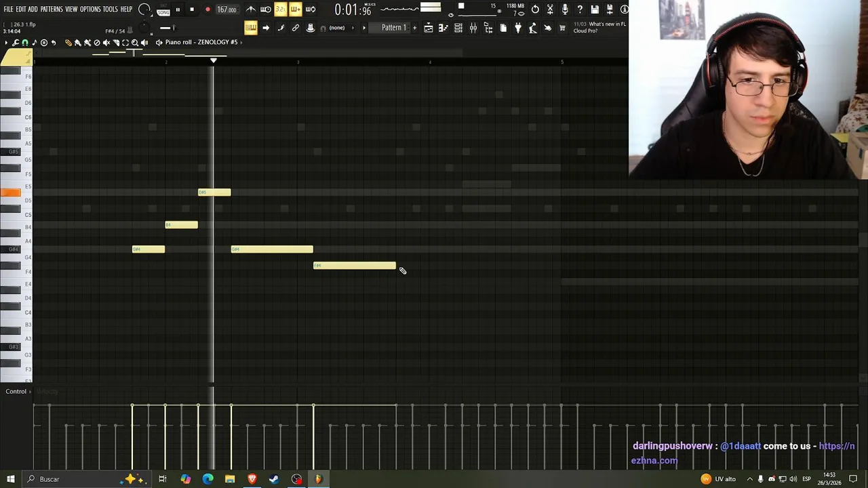The height and width of the screenshot is (488, 868).
Task: Open the Browser tree icon
Action: point(488,28)
